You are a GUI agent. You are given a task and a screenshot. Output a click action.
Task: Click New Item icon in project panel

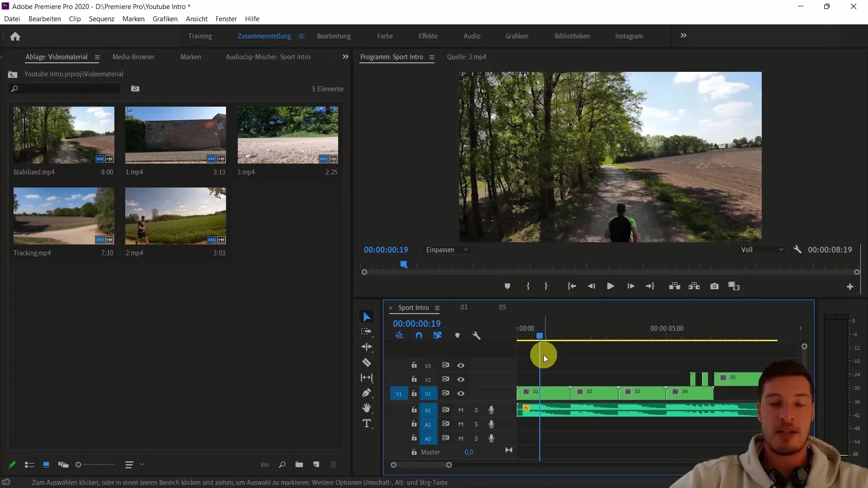click(x=316, y=465)
